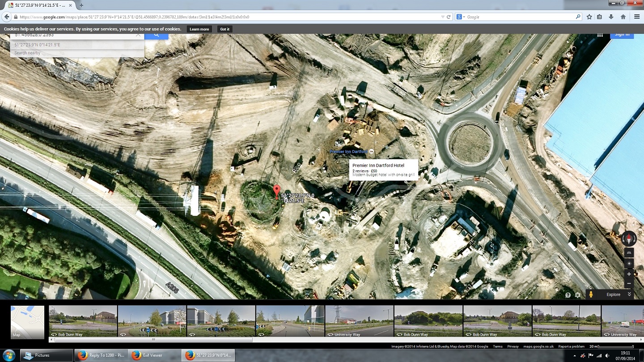The width and height of the screenshot is (644, 362).
Task: Open the Google apps grid icon
Action: (600, 35)
